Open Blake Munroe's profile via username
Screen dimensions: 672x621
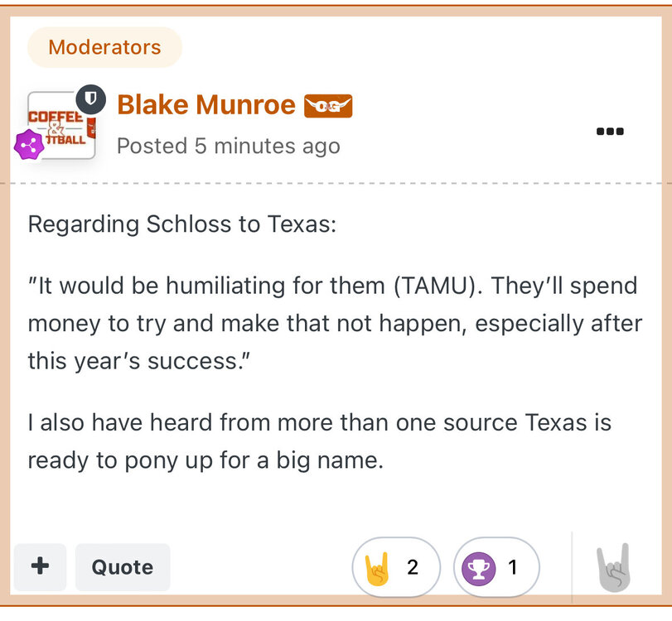pyautogui.click(x=206, y=105)
